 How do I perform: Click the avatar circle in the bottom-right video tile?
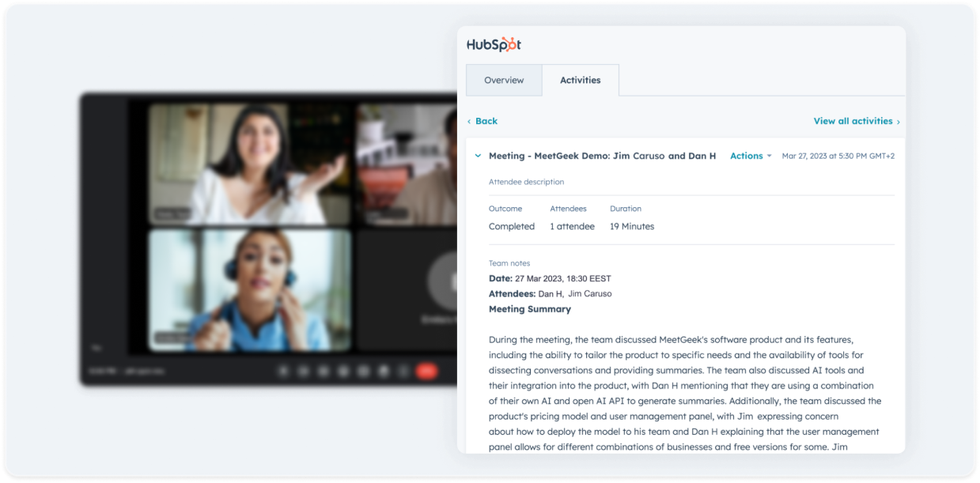444,281
